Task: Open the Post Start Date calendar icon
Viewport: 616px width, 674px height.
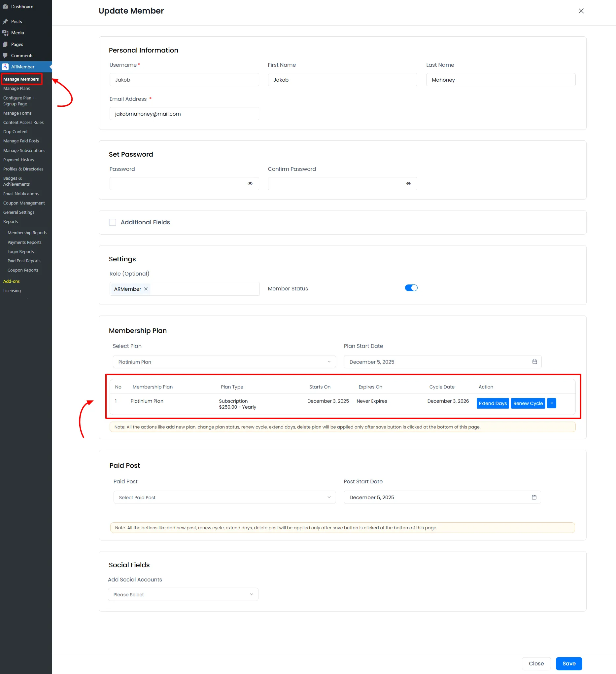Action: (534, 497)
